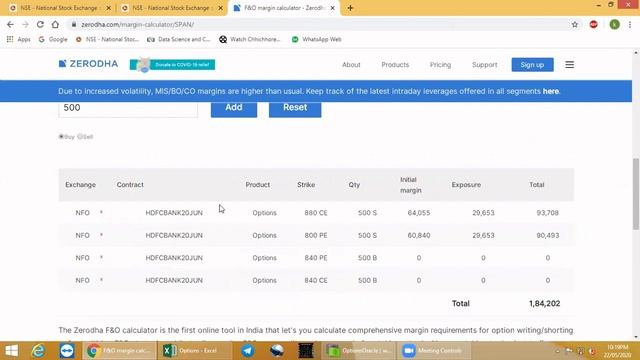Click the Contract column header

(x=130, y=184)
